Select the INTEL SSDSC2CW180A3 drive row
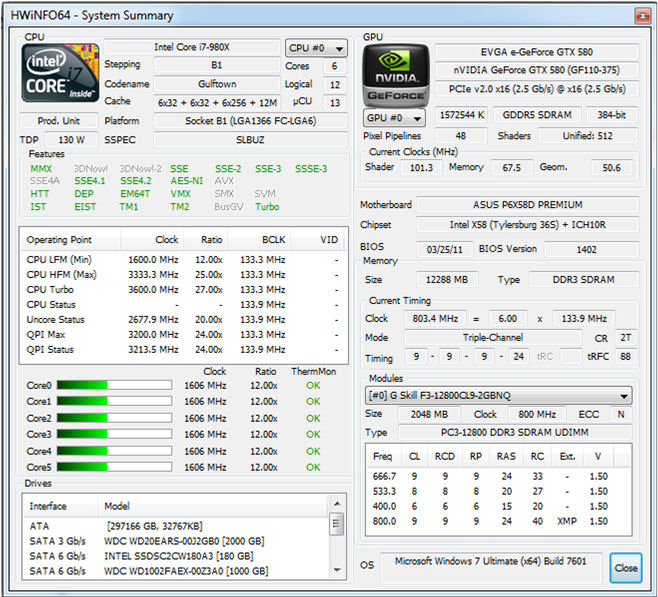 [180, 556]
